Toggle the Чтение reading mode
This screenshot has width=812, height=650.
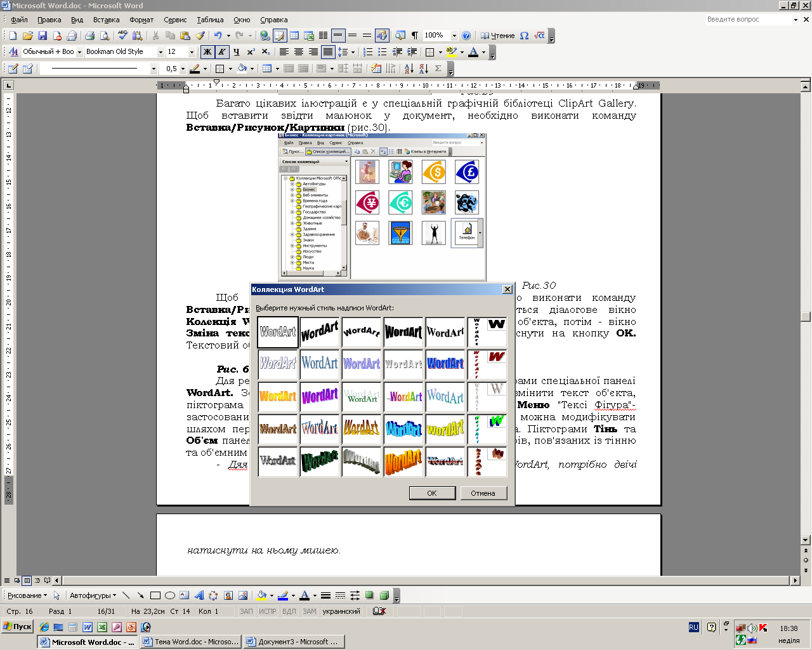[x=498, y=36]
